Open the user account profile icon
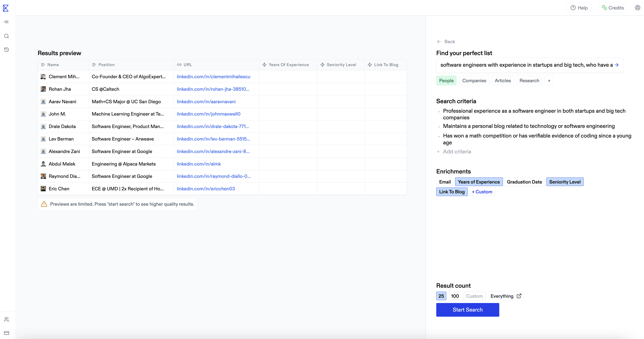The height and width of the screenshot is (339, 644). pos(638,8)
